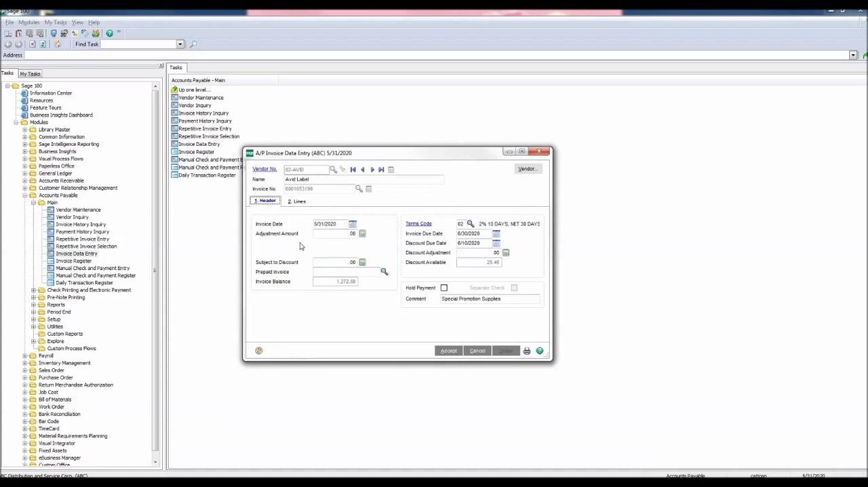Image resolution: width=868 pixels, height=487 pixels.
Task: Open calculator for Subject to Discount
Action: [x=362, y=262]
